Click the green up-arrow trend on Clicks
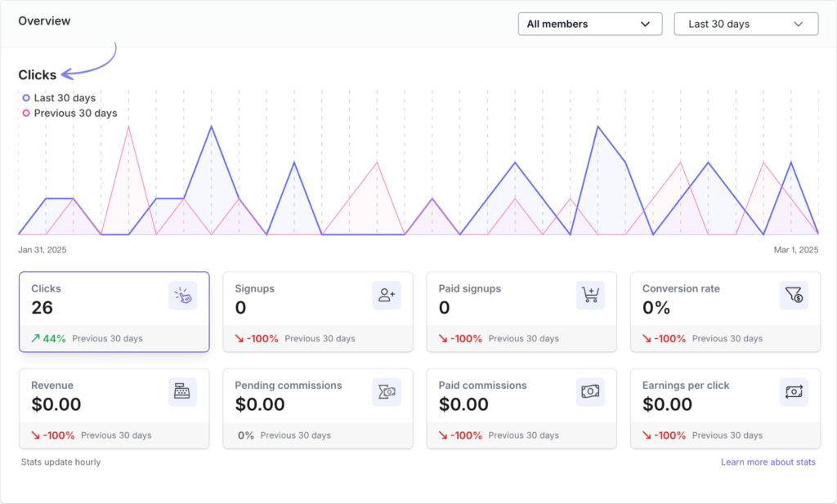 [35, 338]
